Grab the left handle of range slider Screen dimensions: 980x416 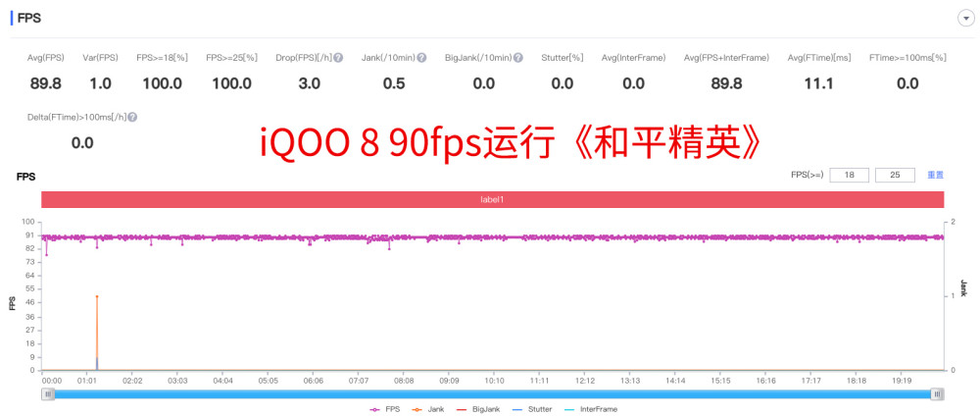pos(48,393)
